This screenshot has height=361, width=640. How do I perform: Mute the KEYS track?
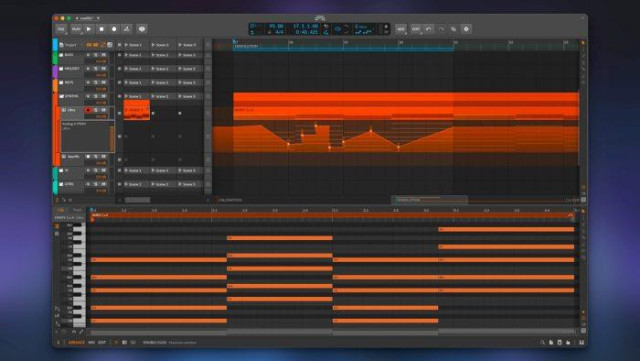pos(104,82)
